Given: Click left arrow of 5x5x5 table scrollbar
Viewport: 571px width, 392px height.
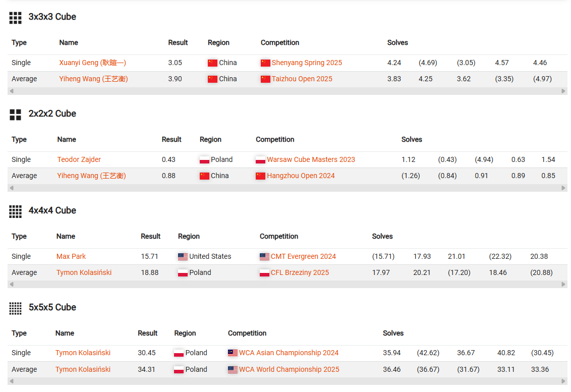Looking at the screenshot, I should [x=12, y=381].
